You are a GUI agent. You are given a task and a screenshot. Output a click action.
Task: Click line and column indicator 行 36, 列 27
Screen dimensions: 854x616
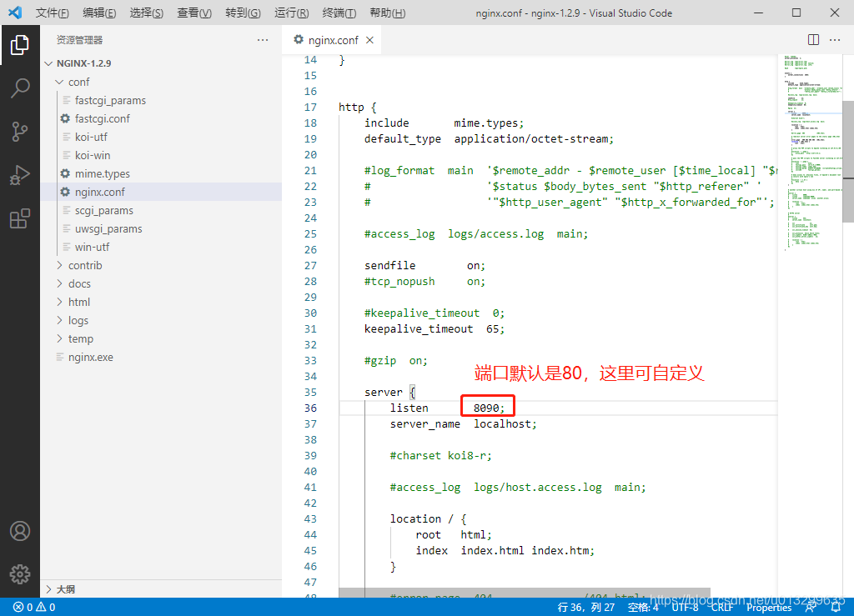point(586,608)
